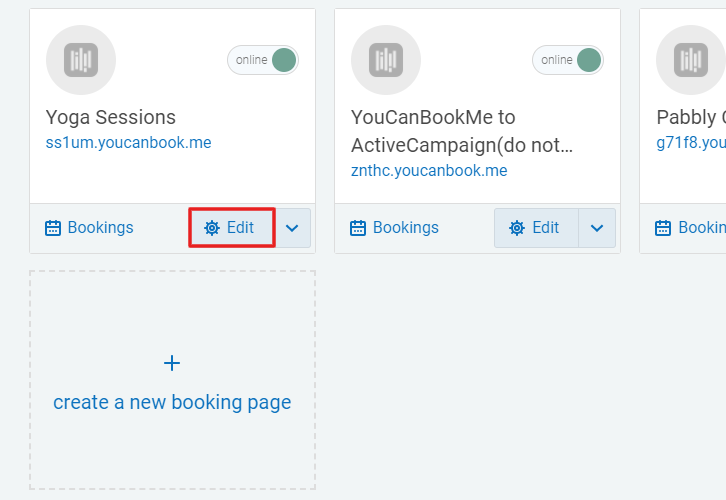
Task: Open znthc.youcanbook.me link
Action: pyautogui.click(x=429, y=171)
